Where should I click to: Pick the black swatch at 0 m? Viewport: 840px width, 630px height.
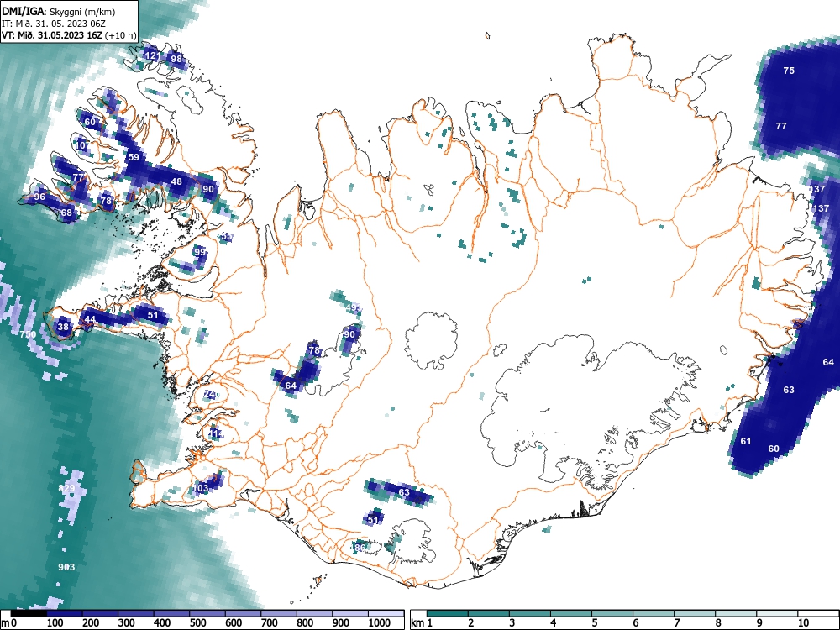(29, 614)
